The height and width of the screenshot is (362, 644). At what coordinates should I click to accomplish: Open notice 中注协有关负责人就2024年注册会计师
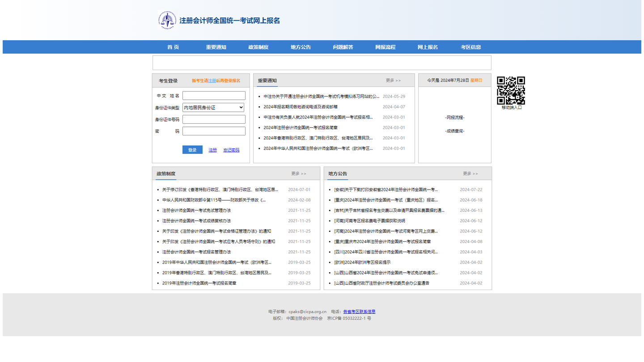tap(318, 117)
